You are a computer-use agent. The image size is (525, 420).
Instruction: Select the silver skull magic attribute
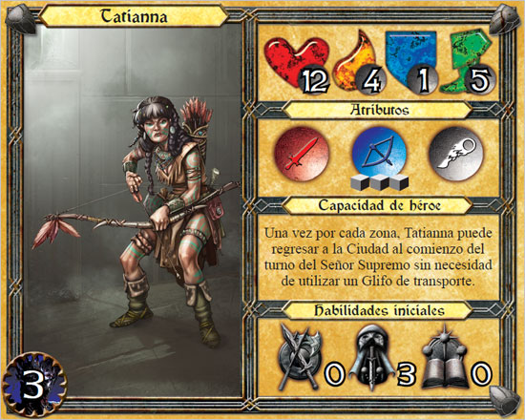pyautogui.click(x=456, y=154)
